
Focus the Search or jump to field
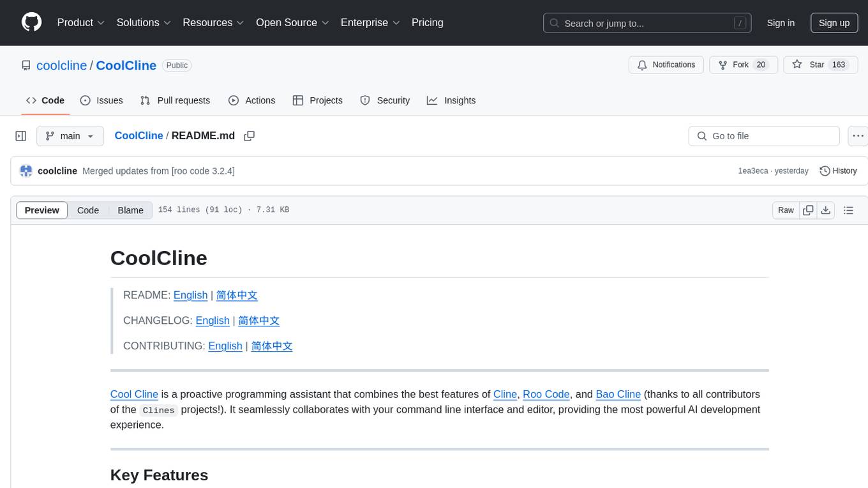pyautogui.click(x=647, y=23)
